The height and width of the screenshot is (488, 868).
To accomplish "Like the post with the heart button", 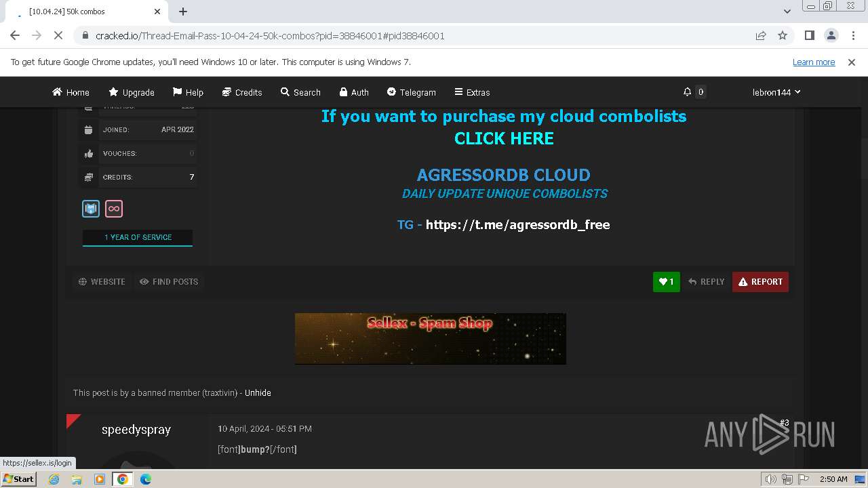I will point(667,282).
